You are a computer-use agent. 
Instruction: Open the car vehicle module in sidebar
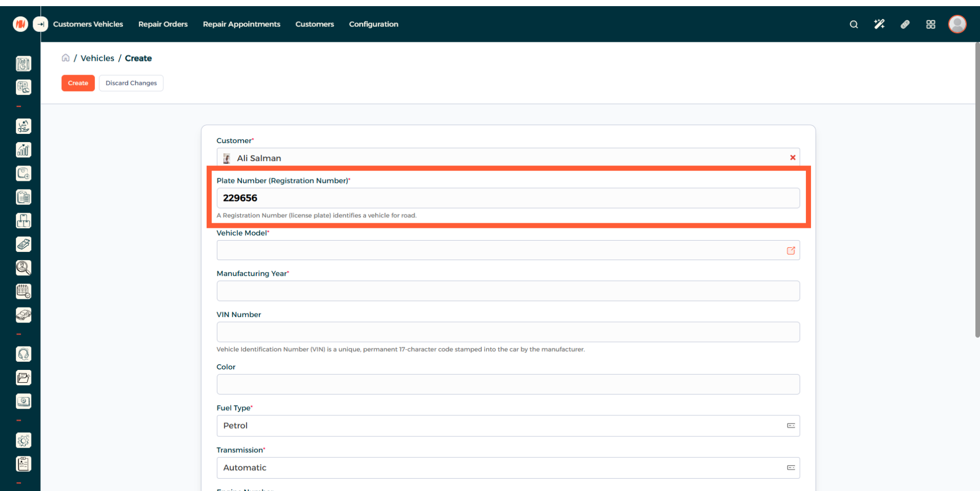[x=23, y=315]
